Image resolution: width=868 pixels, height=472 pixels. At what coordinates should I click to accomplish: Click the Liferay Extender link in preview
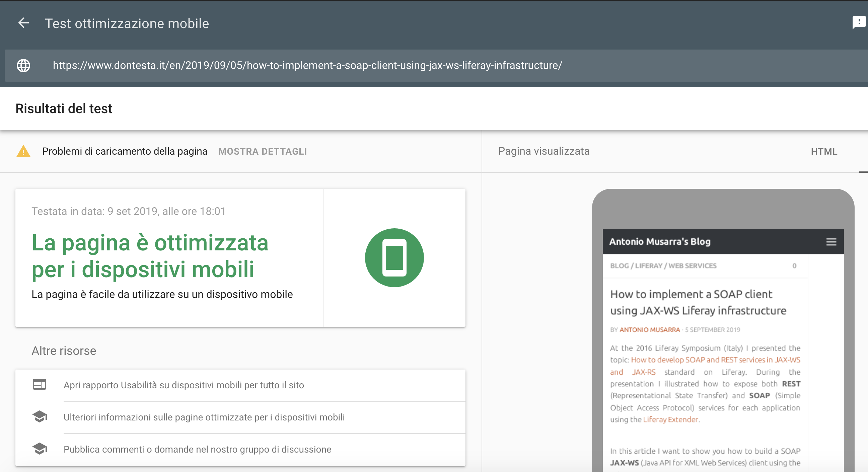pos(670,419)
